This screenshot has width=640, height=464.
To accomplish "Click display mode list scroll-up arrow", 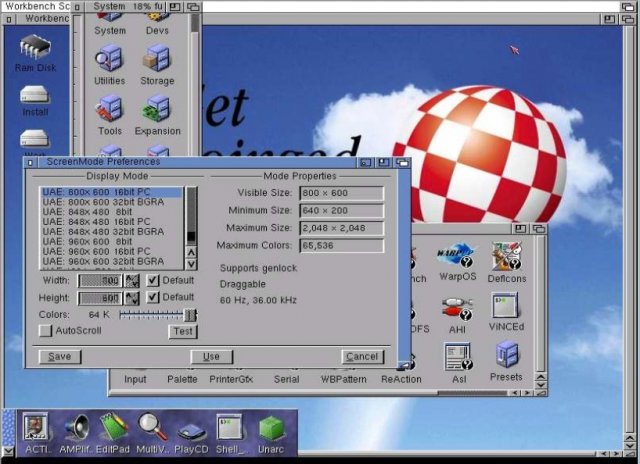I will (x=191, y=252).
